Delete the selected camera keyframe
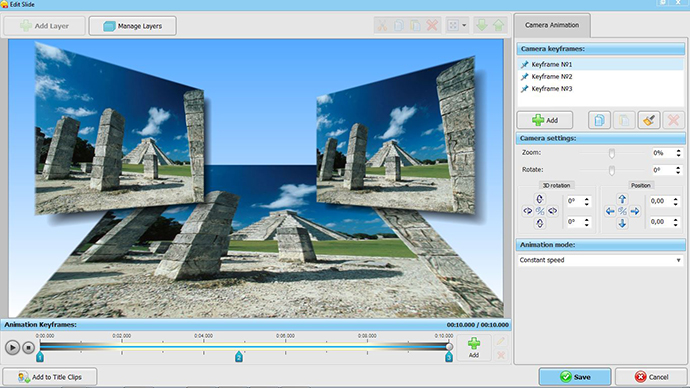The height and width of the screenshot is (388, 690). coord(673,120)
